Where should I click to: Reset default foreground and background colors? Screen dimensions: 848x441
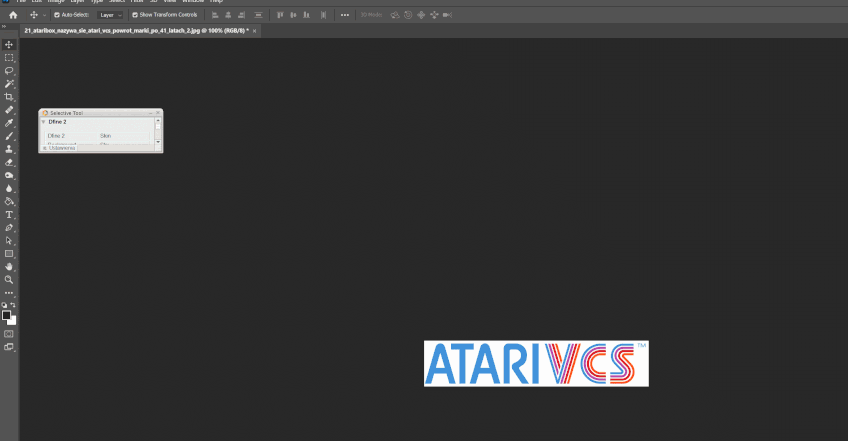coord(4,305)
